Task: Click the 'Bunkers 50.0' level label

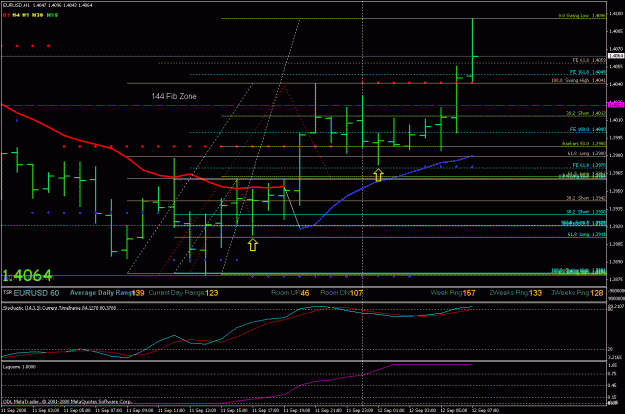Action: coord(584,143)
